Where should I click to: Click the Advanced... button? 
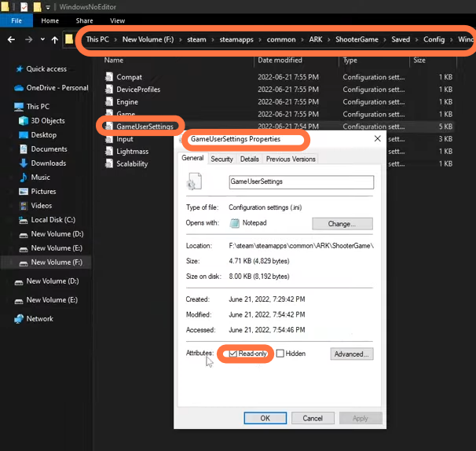click(352, 354)
